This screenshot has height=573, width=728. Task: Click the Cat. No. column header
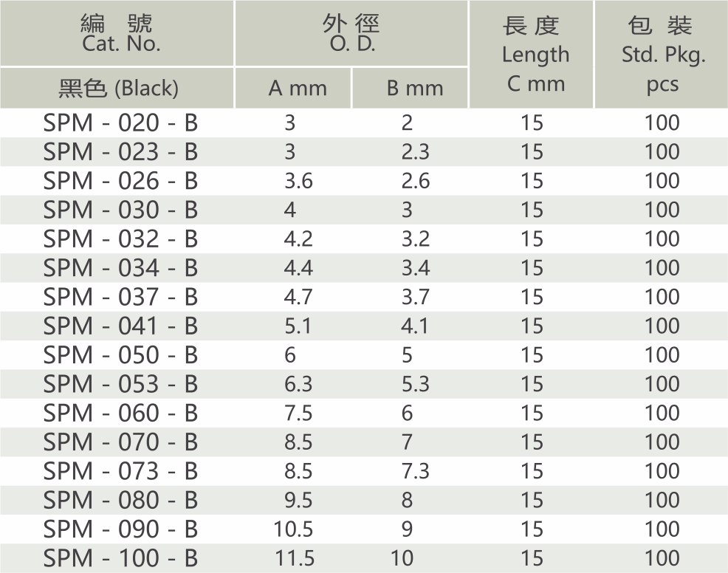tap(117, 33)
